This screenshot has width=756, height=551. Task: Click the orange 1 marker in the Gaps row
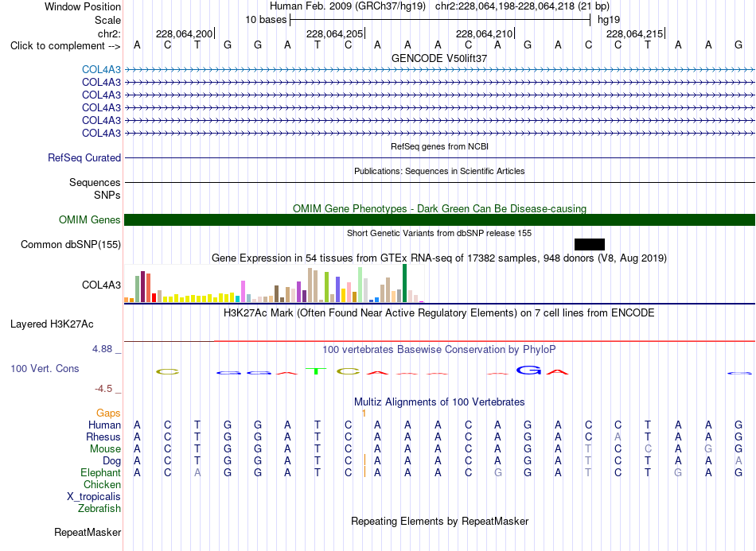[x=364, y=413]
